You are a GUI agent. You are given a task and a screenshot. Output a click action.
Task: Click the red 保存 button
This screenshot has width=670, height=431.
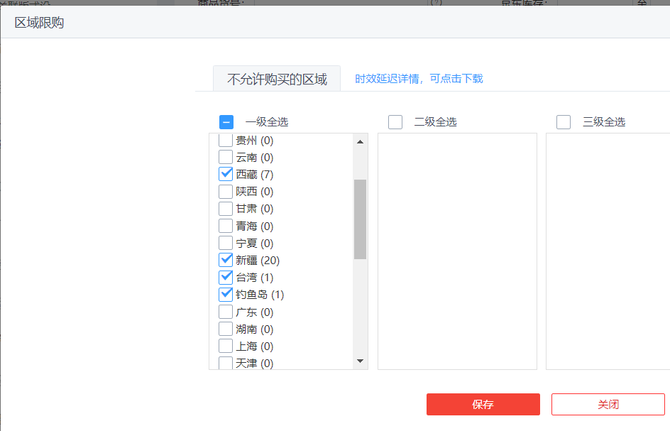(x=483, y=404)
